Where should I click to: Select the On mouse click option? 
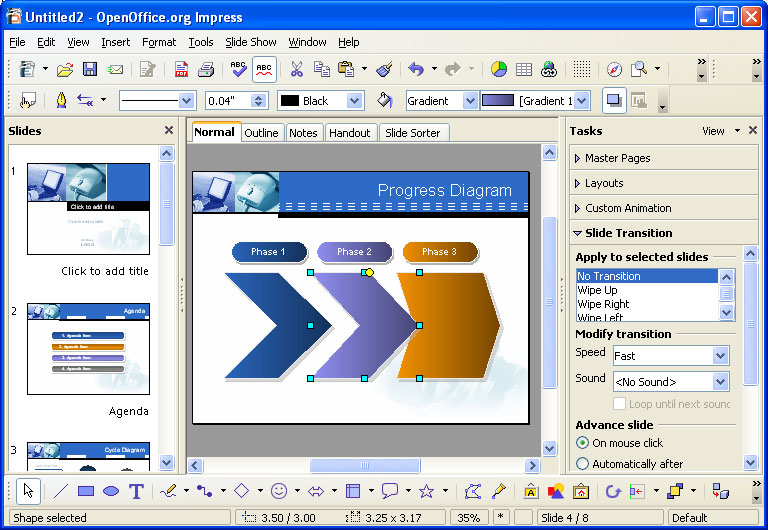583,442
